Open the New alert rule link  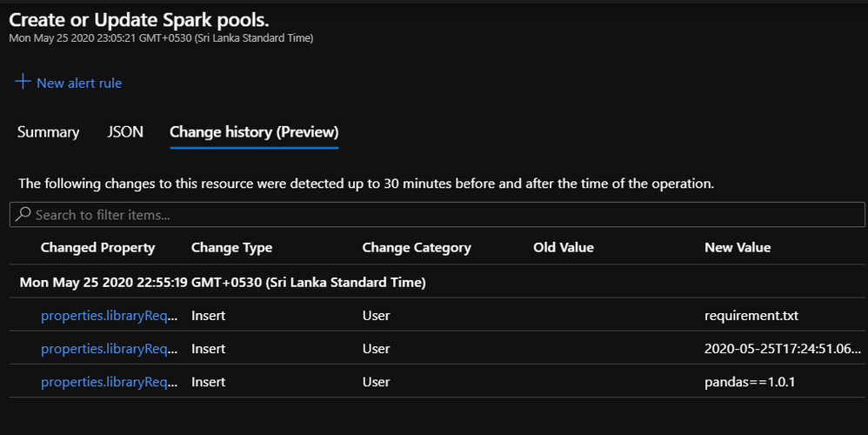pyautogui.click(x=79, y=84)
